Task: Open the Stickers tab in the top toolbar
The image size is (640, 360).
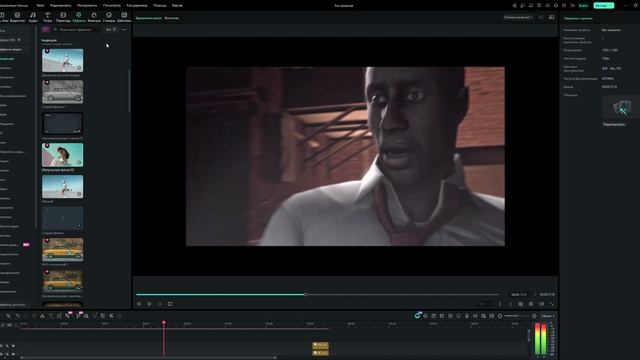Action: coord(109,17)
